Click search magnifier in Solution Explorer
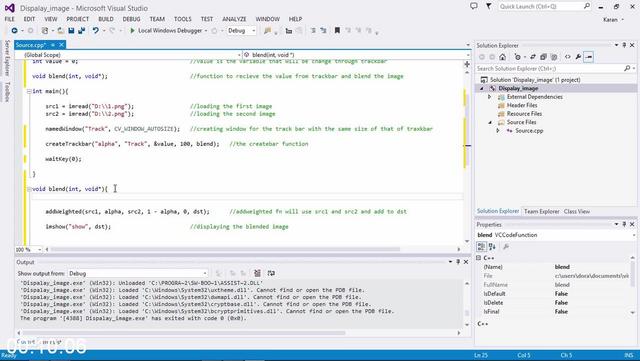640x361 pixels. click(x=627, y=69)
